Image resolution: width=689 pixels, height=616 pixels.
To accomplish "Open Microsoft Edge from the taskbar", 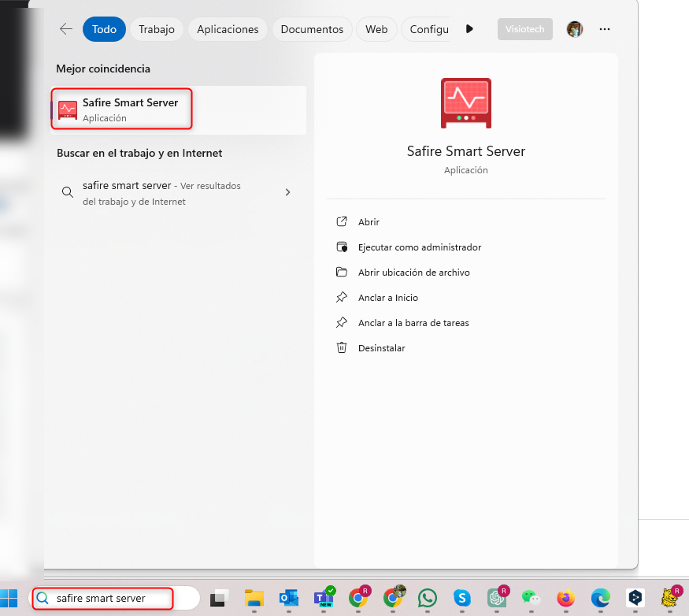I will pyautogui.click(x=601, y=598).
